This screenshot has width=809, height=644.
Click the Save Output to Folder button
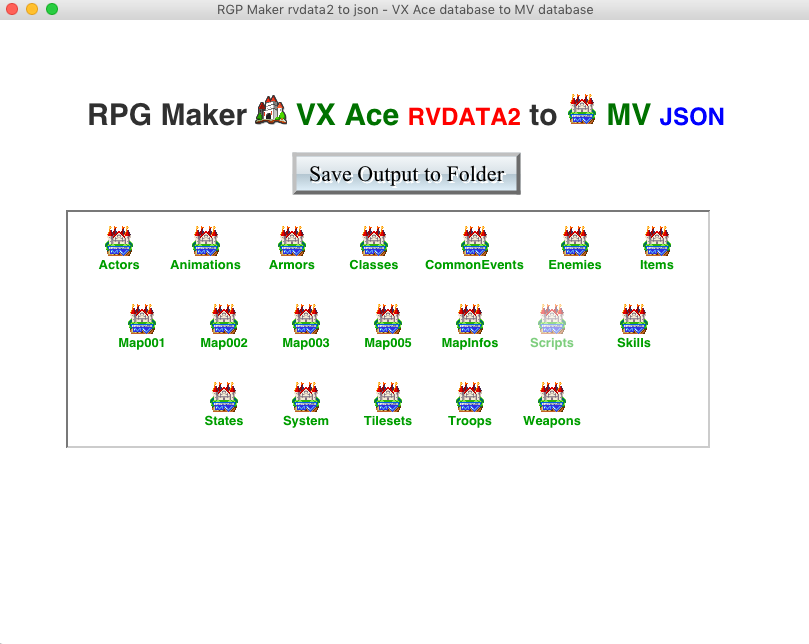point(406,174)
